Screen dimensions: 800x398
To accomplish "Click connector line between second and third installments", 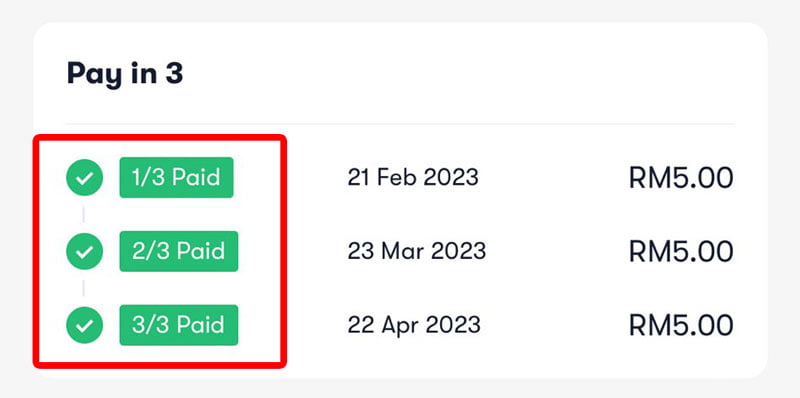I will (x=84, y=288).
